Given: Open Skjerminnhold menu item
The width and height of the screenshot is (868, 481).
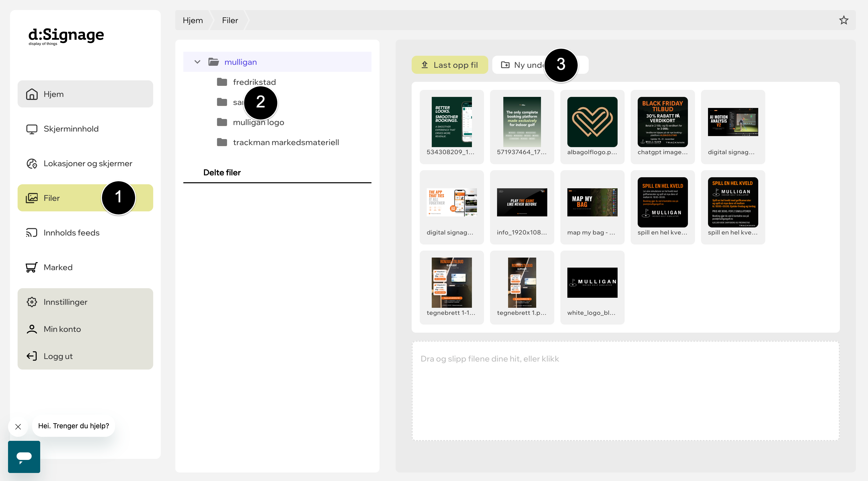Looking at the screenshot, I should tap(85, 129).
